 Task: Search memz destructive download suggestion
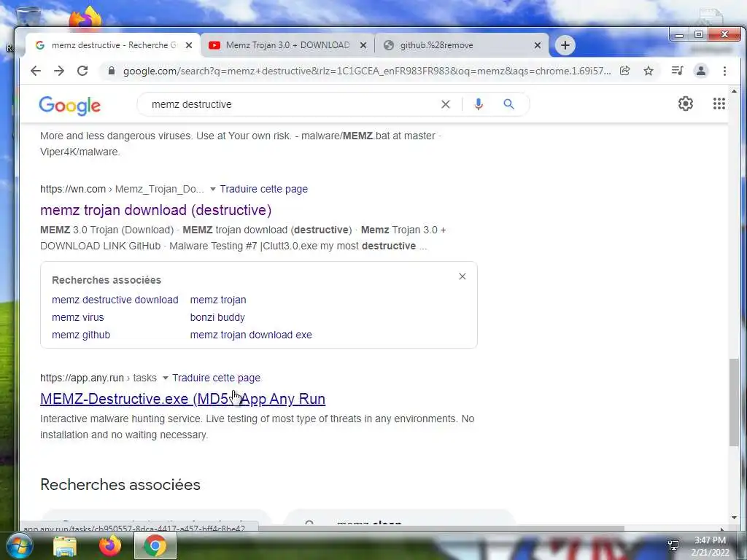click(115, 300)
